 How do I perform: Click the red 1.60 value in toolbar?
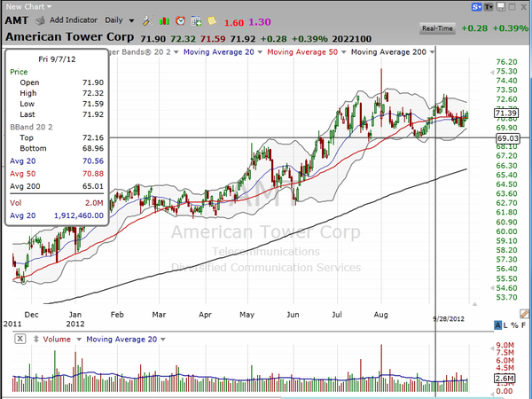pyautogui.click(x=234, y=23)
